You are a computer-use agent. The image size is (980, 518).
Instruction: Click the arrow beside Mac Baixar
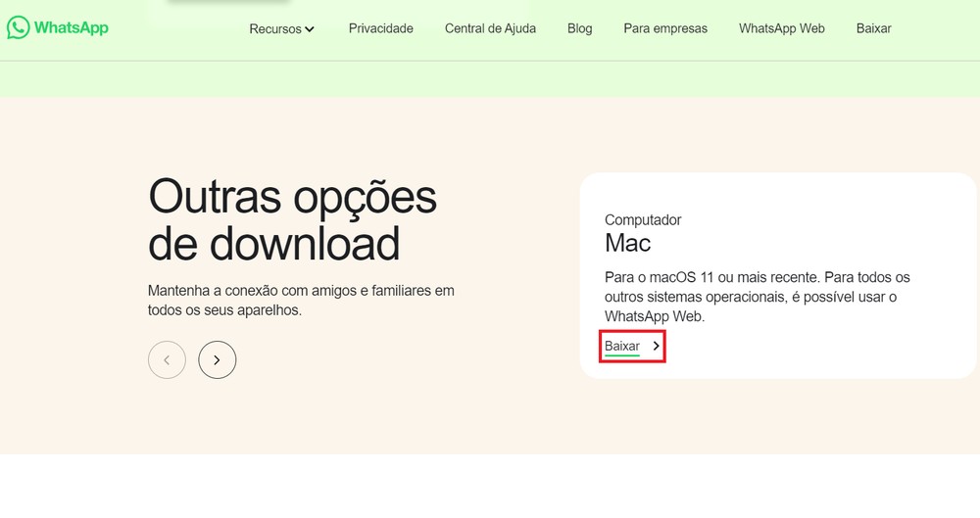(x=656, y=346)
